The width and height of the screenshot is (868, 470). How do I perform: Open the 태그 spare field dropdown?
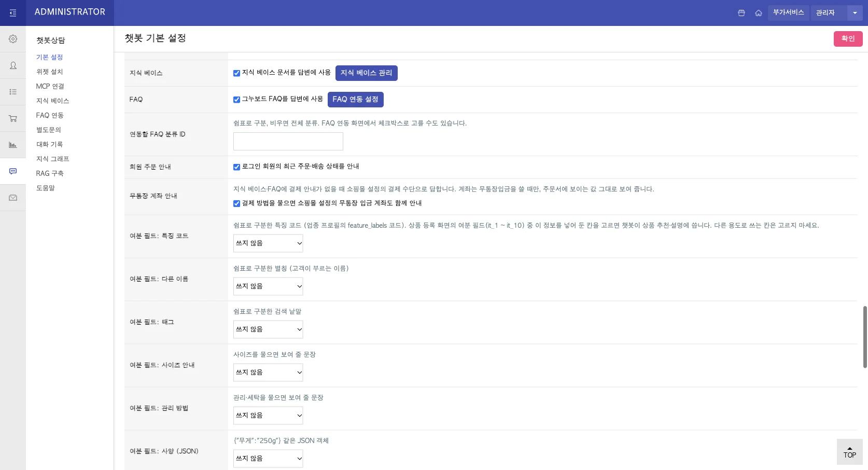tap(268, 329)
